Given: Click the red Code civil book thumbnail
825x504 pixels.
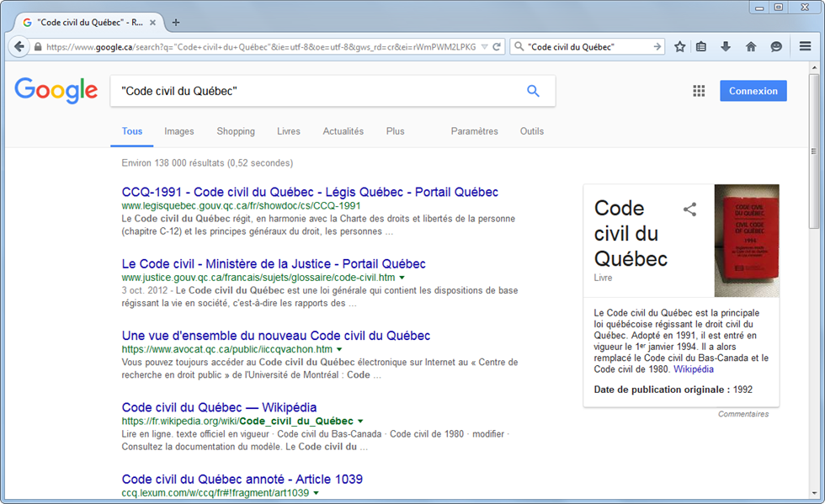Looking at the screenshot, I should point(747,241).
